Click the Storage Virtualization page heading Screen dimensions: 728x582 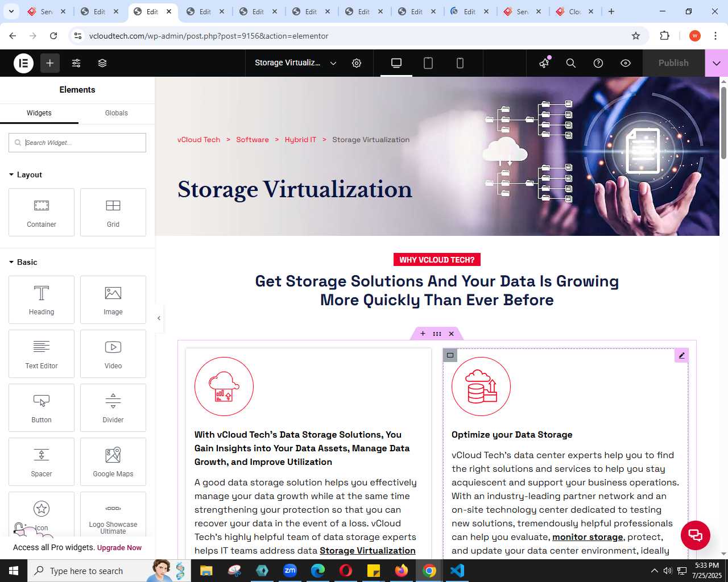(x=295, y=190)
